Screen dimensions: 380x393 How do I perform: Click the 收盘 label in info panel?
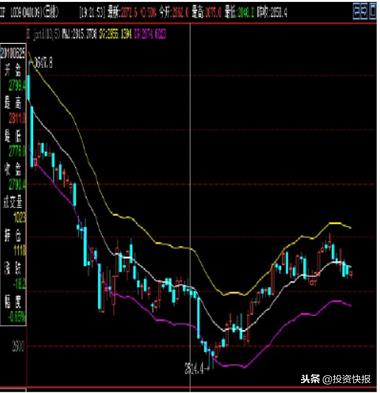[13, 168]
